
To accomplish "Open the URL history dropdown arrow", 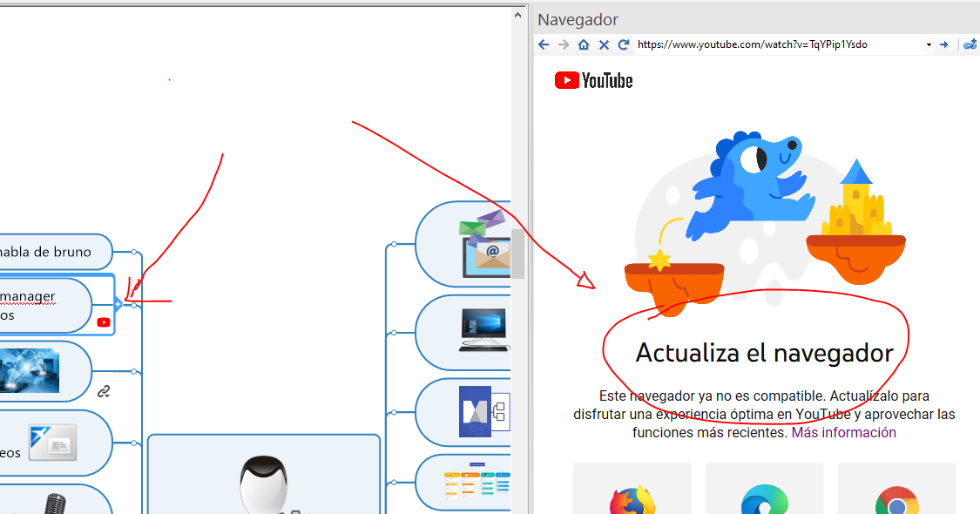I will pos(929,44).
